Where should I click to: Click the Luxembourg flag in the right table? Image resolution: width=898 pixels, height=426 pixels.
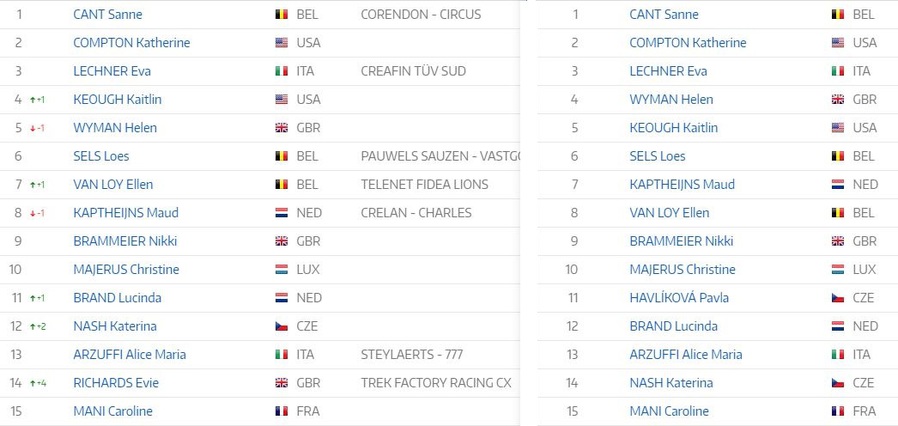point(838,270)
